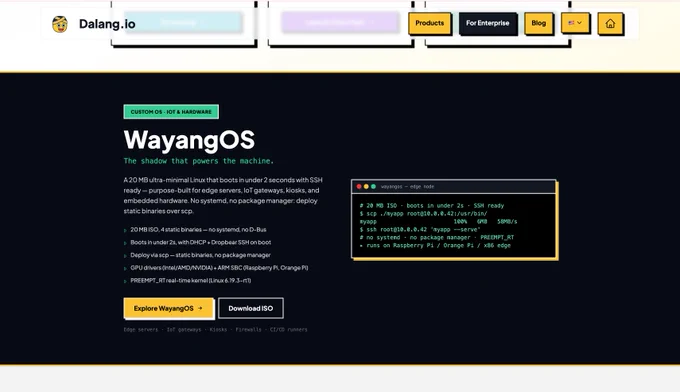This screenshot has width=680, height=392.
Task: Click the terminal line 'runs on Raspberry Pi'
Action: click(x=435, y=245)
